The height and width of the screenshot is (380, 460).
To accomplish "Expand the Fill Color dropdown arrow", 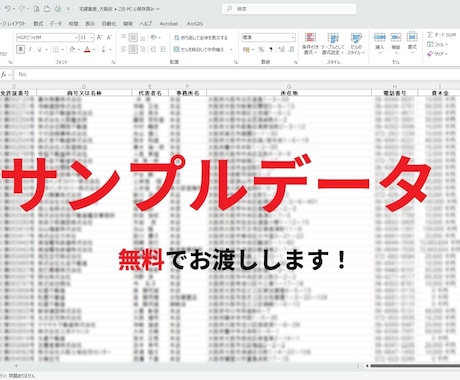I will pos(79,50).
